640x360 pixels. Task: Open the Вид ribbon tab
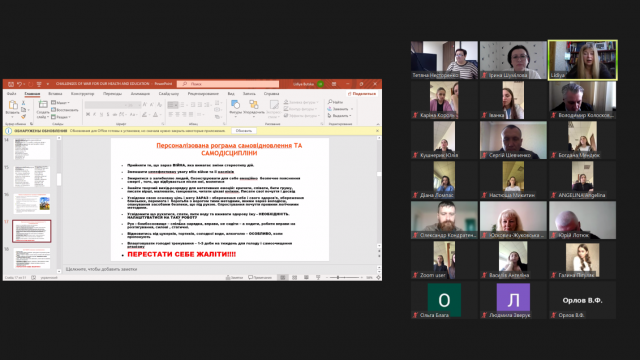231,94
